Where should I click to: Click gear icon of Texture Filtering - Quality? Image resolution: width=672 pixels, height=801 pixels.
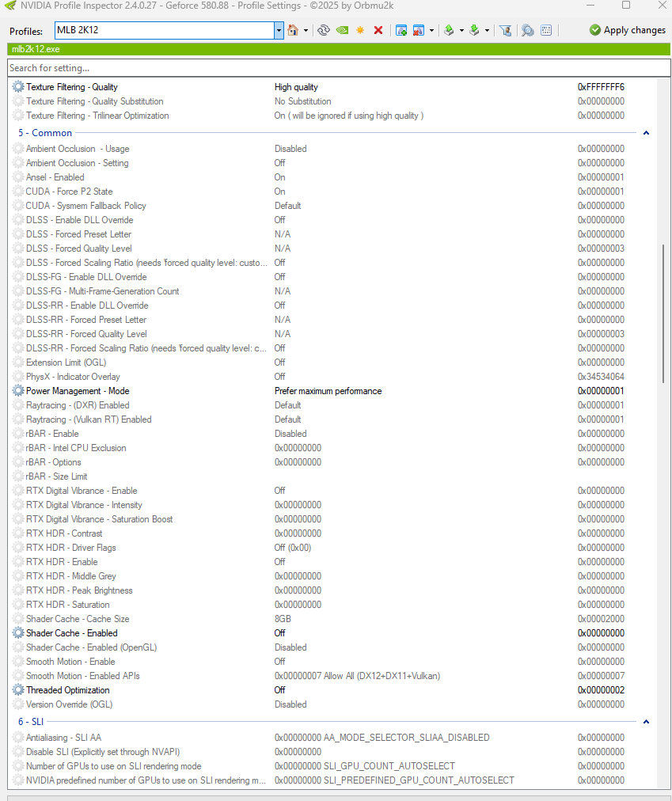click(18, 87)
